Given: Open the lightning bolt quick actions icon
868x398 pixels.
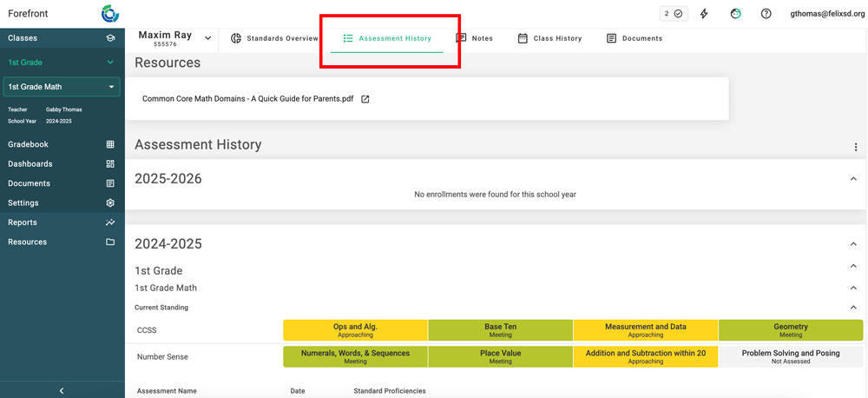Looking at the screenshot, I should (x=704, y=14).
